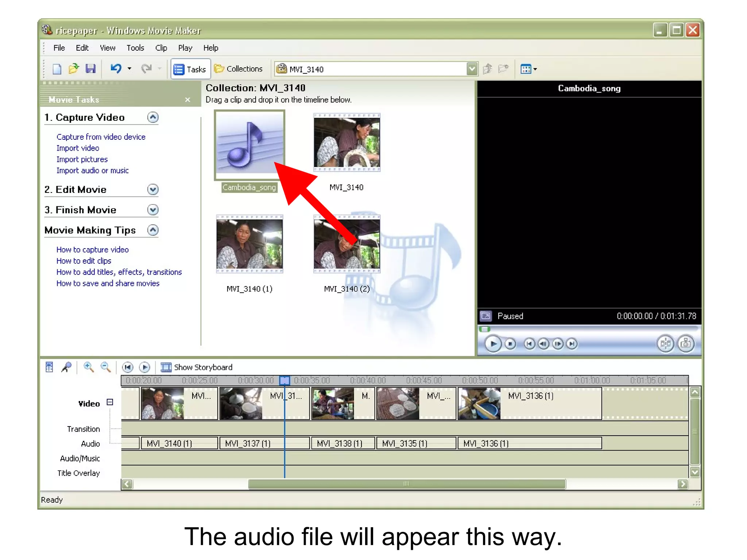The image size is (747, 560).
Task: Play the preview monitor clip
Action: click(x=493, y=344)
